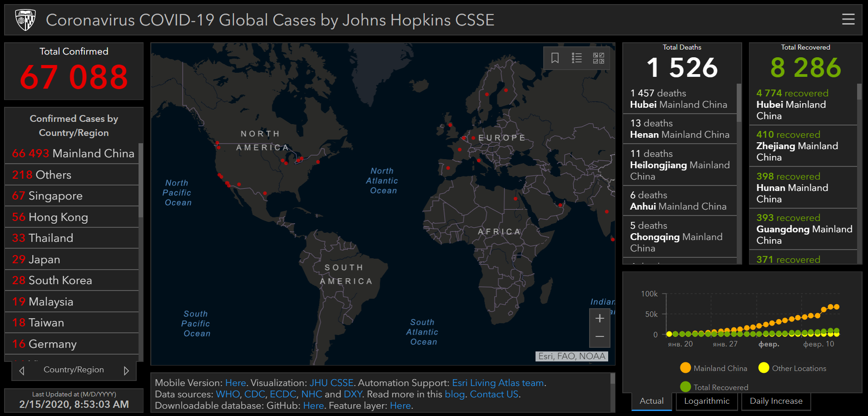Switch to the Daily Increase chart tab
Viewport: 868px width, 416px height.
[x=776, y=401]
